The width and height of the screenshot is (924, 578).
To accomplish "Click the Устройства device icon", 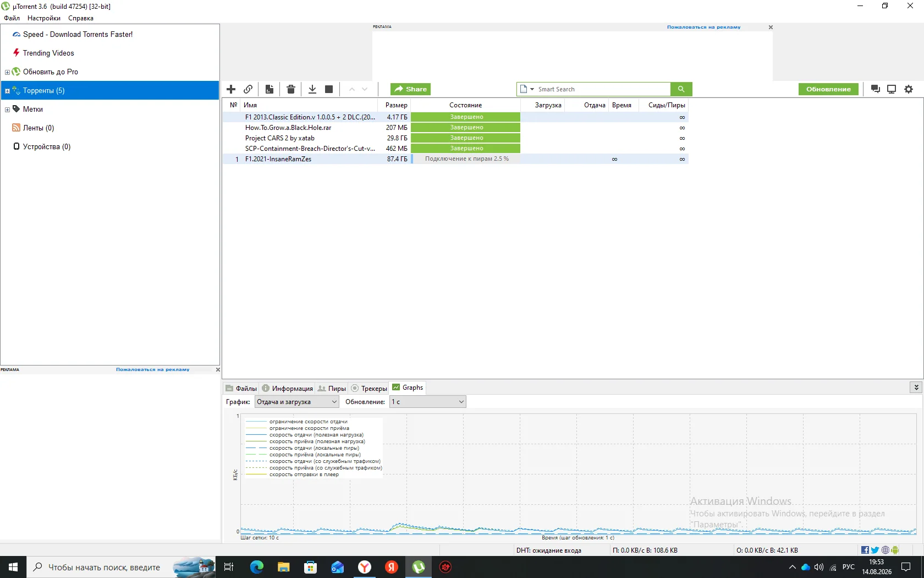I will click(x=16, y=146).
